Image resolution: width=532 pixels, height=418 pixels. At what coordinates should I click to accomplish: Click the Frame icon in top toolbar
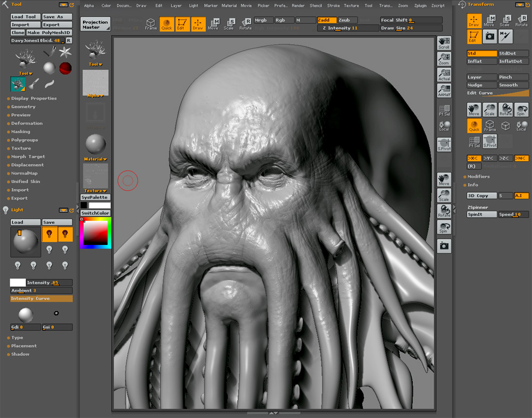pos(151,24)
